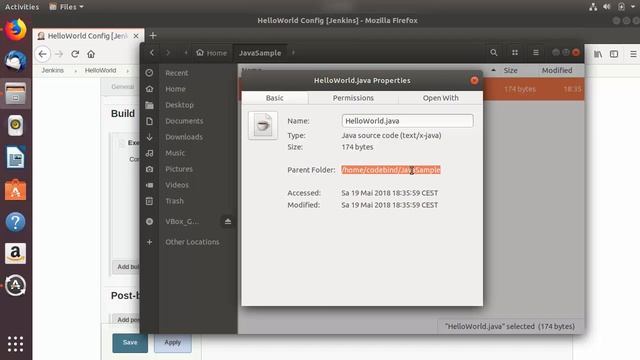This screenshot has width=640, height=360.
Task: Click the HelloWorld.java file type icon
Action: [x=263, y=125]
